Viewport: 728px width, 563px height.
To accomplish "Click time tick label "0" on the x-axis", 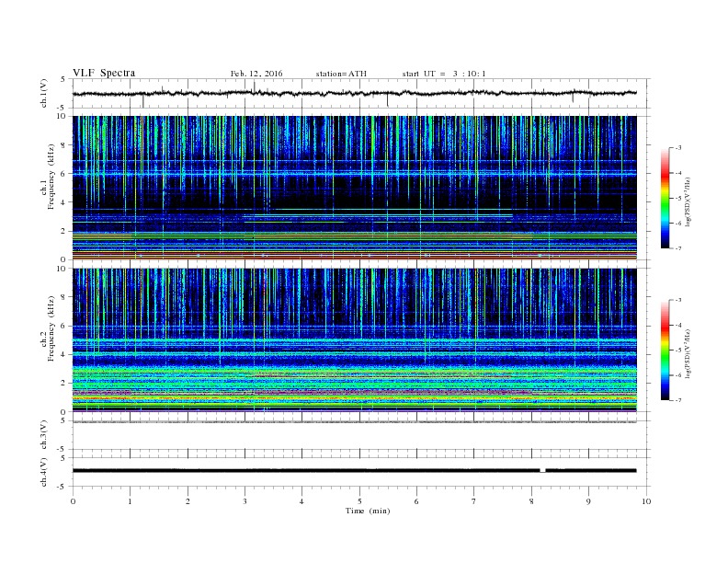I will pyautogui.click(x=73, y=501).
